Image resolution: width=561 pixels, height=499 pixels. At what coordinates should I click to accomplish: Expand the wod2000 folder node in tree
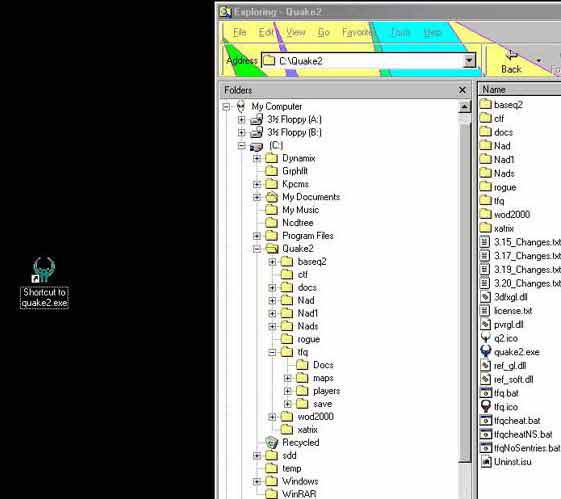(x=272, y=417)
